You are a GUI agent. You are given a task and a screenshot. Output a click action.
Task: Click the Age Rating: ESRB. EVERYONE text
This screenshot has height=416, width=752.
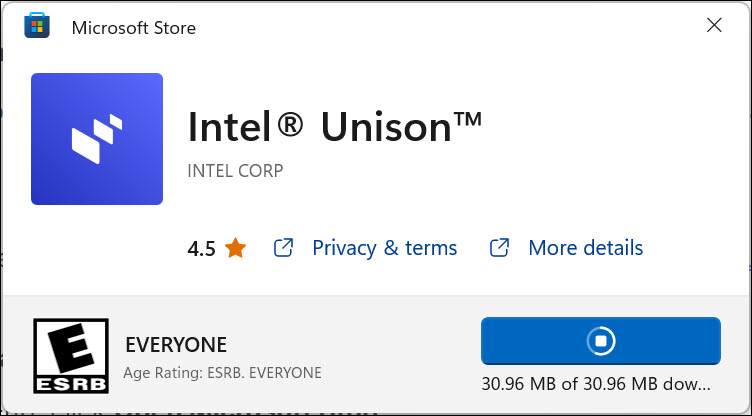pyautogui.click(x=222, y=373)
